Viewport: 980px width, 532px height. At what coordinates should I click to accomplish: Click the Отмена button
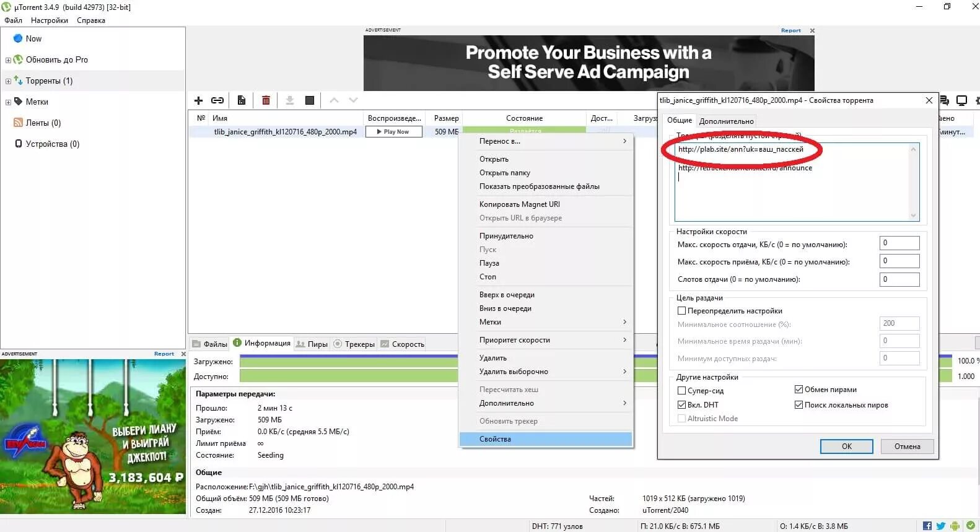907,447
